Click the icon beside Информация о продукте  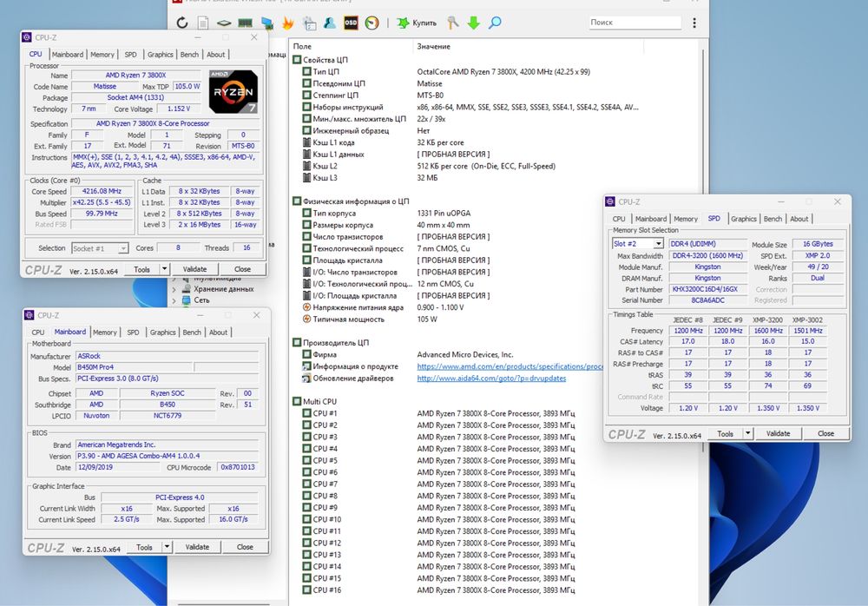coord(306,366)
